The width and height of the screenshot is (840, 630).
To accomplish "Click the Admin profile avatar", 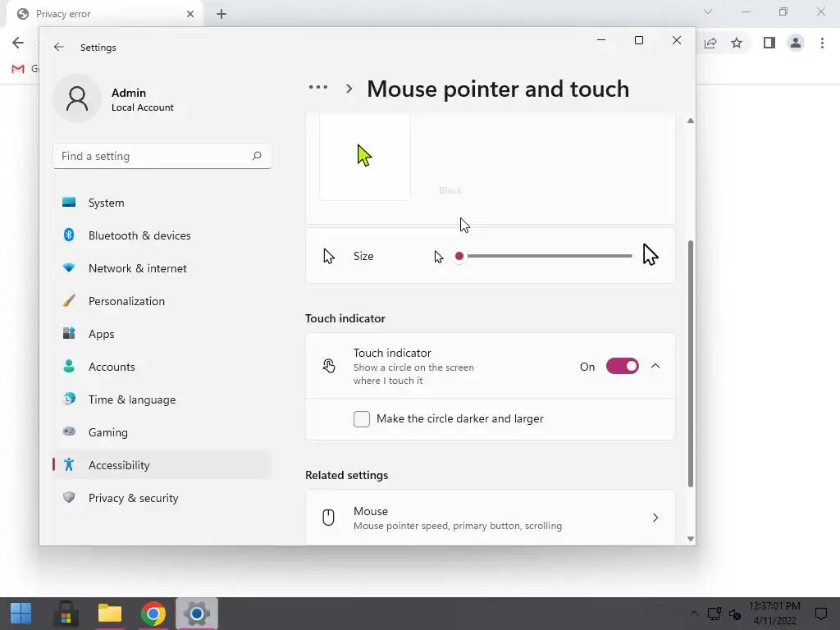I will pyautogui.click(x=77, y=98).
